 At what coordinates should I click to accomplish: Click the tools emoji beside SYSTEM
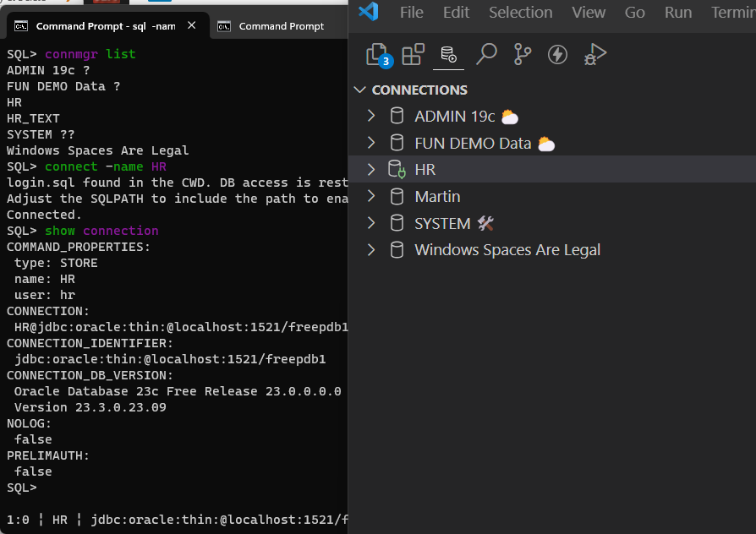(x=485, y=223)
